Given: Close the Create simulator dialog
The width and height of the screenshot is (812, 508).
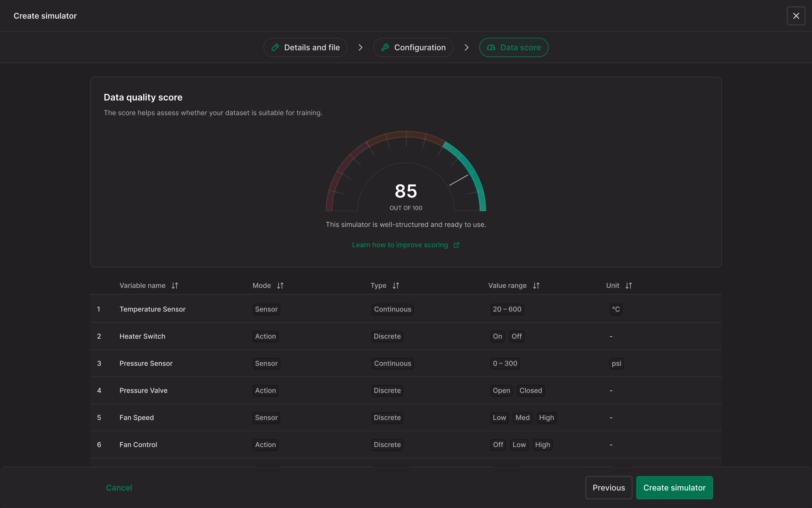Looking at the screenshot, I should [796, 16].
